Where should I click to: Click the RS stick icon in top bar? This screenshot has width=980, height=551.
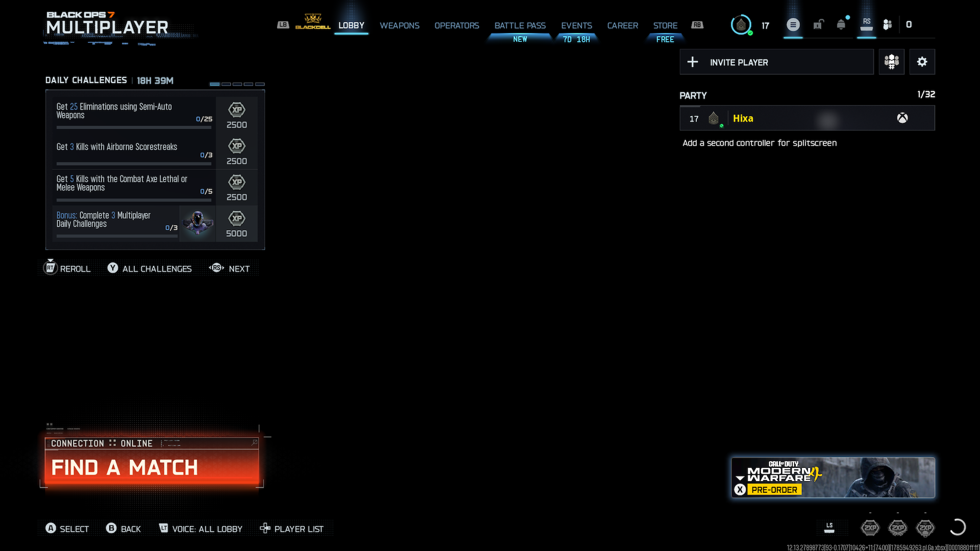pyautogui.click(x=867, y=24)
